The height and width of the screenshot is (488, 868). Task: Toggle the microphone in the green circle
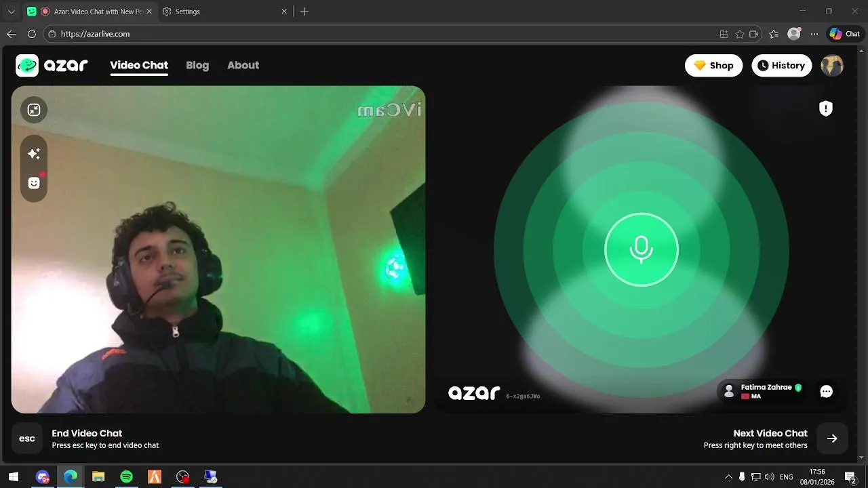coord(641,249)
